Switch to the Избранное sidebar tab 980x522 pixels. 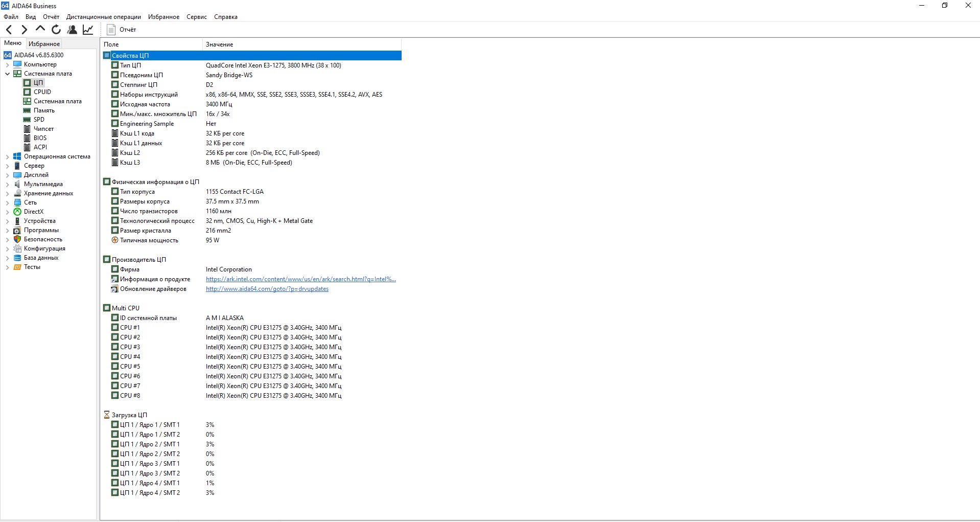pos(44,44)
